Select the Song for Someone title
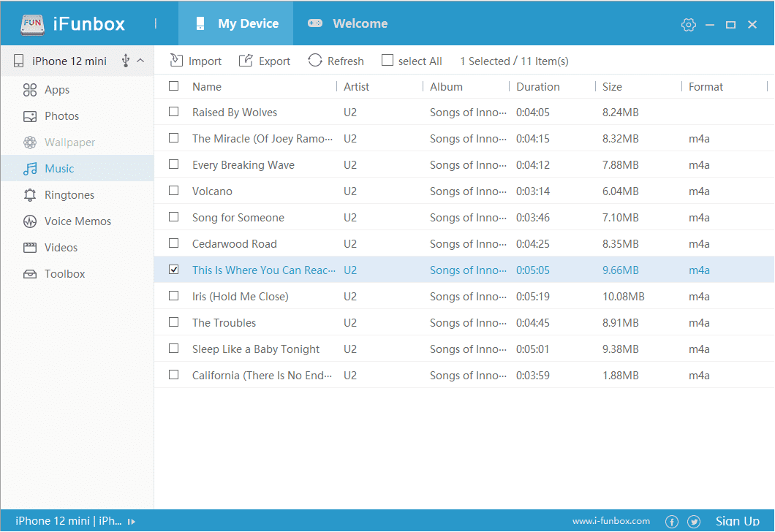Screen dimensions: 775x532 point(238,218)
